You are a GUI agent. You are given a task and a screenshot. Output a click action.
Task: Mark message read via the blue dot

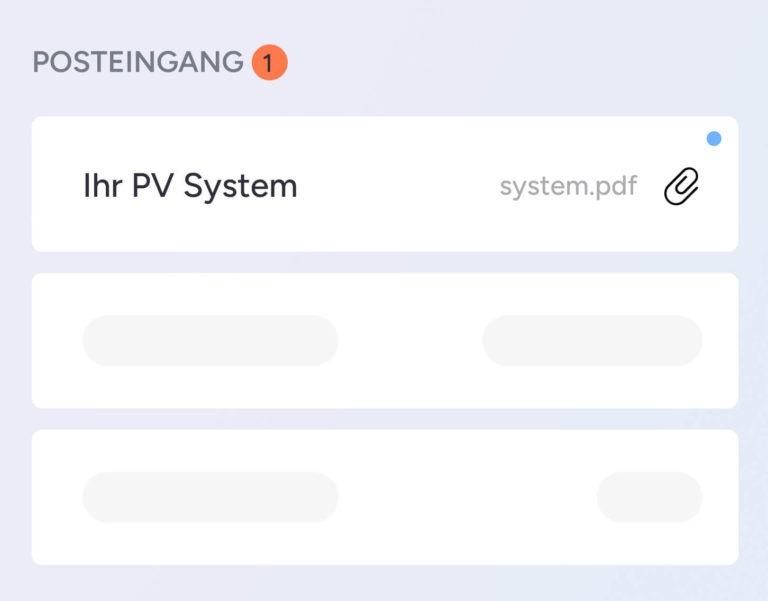[714, 139]
